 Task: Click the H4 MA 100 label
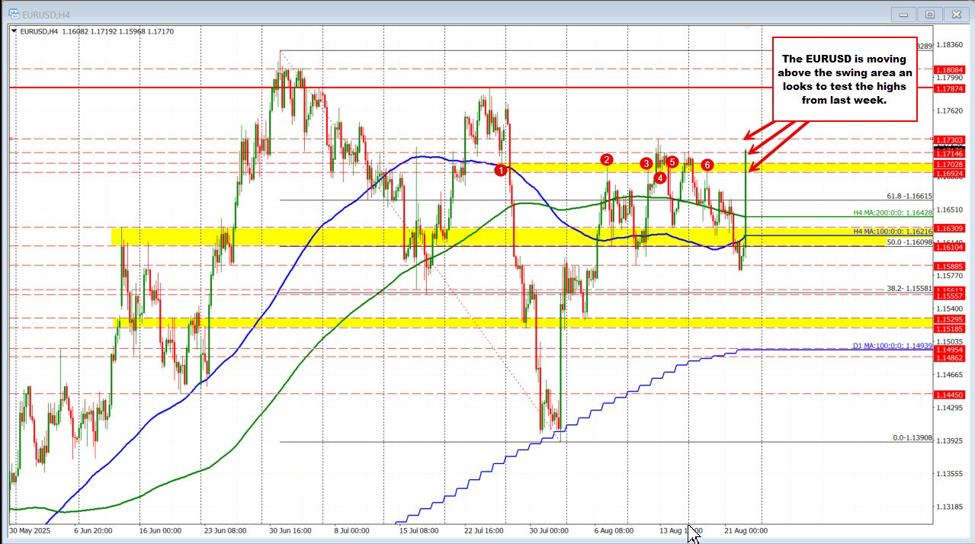tap(892, 231)
